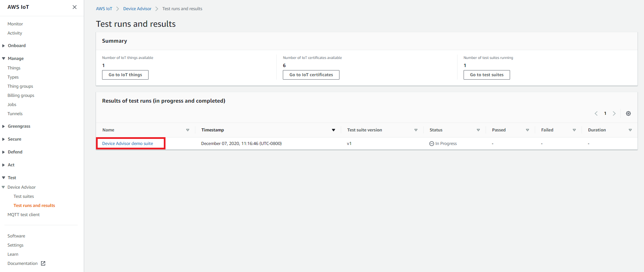Expand the Onboard section
Screen dimensions: 644x272
pos(4,46)
